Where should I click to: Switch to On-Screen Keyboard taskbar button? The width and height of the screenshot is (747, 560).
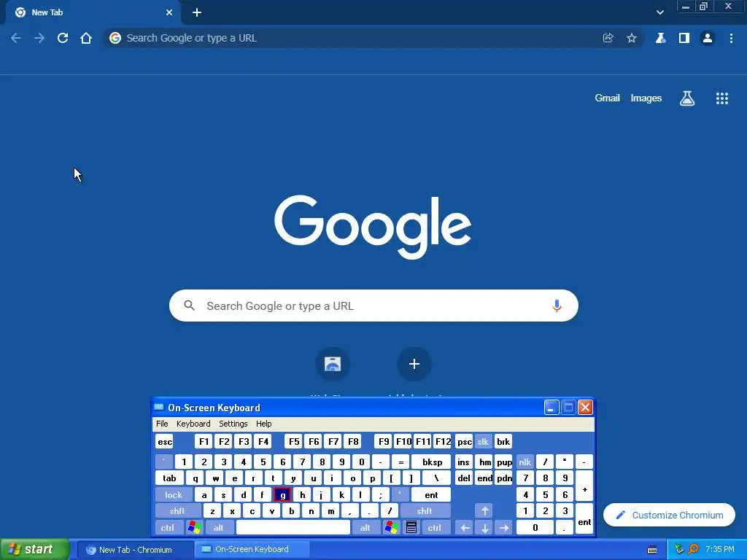[x=252, y=550]
